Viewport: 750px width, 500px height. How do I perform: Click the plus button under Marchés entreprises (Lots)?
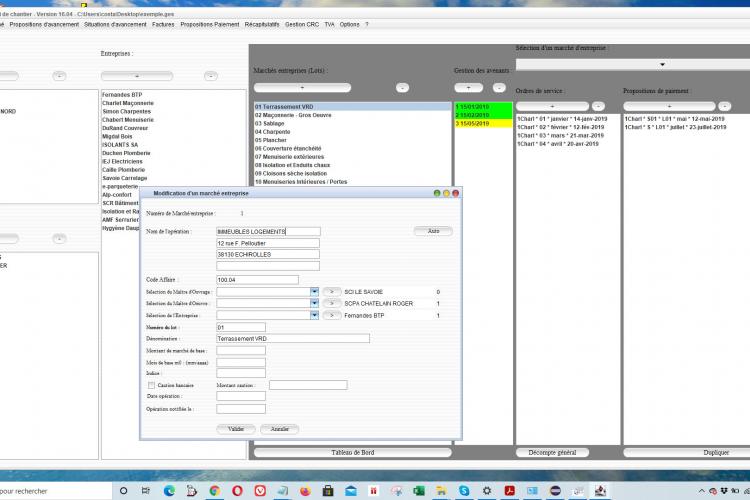click(x=302, y=88)
